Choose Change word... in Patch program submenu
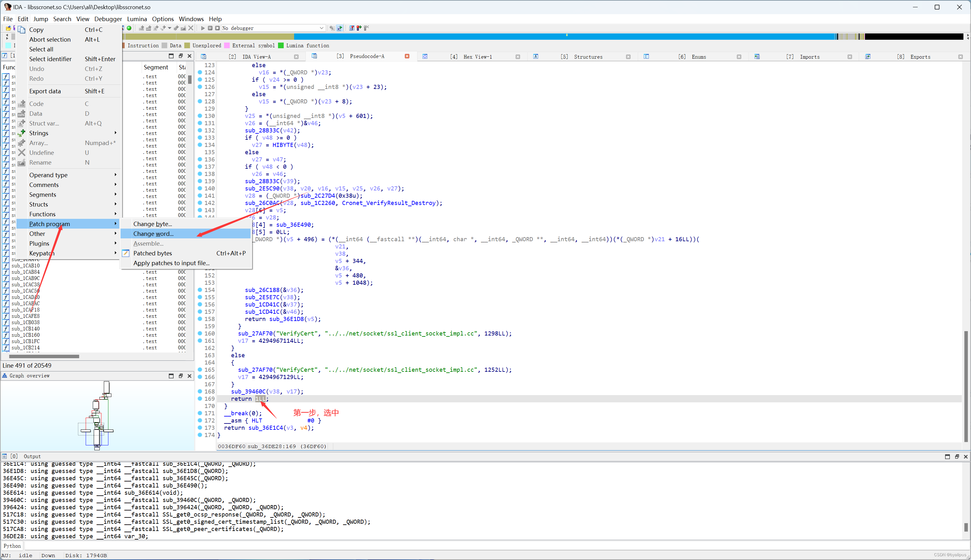 pos(153,233)
